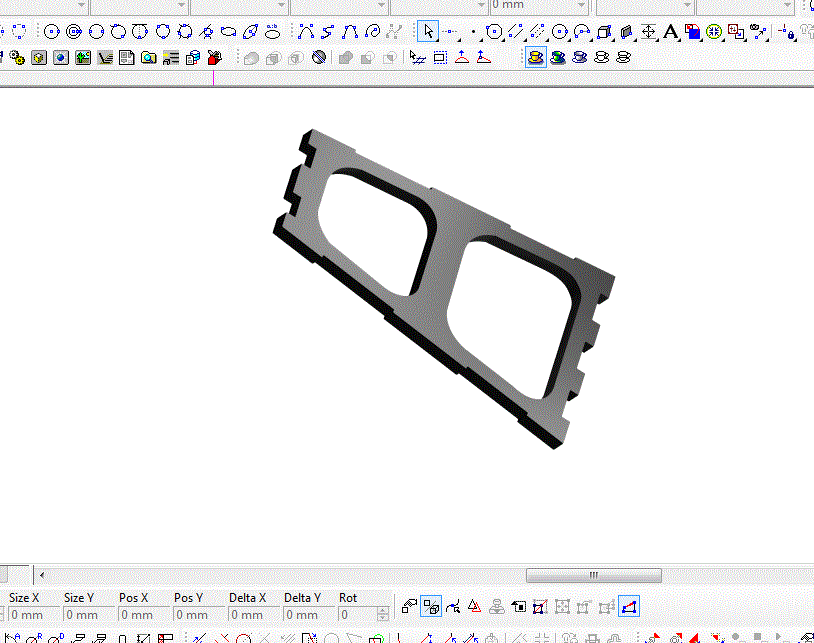The width and height of the screenshot is (814, 643).
Task: Pick the 3D box tool
Action: click(604, 32)
